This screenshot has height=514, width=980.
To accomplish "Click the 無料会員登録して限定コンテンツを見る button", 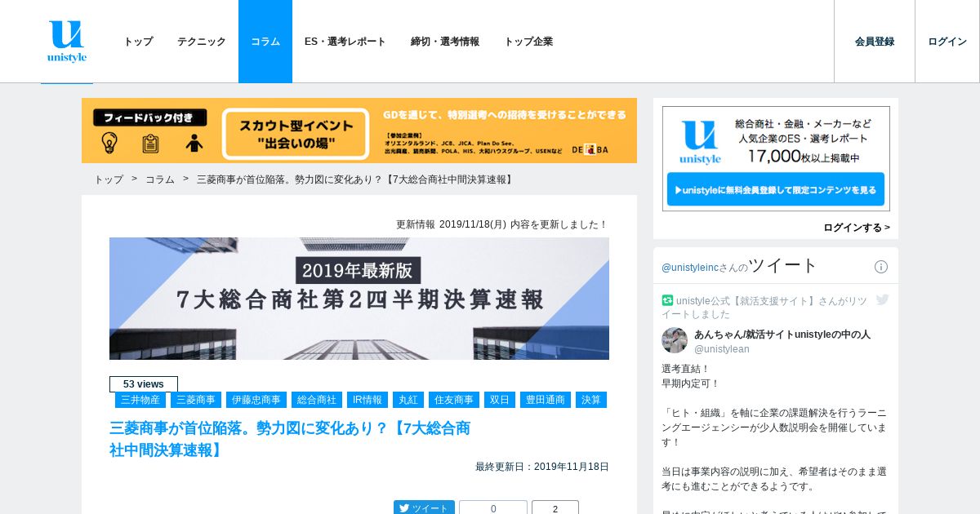I will (x=776, y=189).
